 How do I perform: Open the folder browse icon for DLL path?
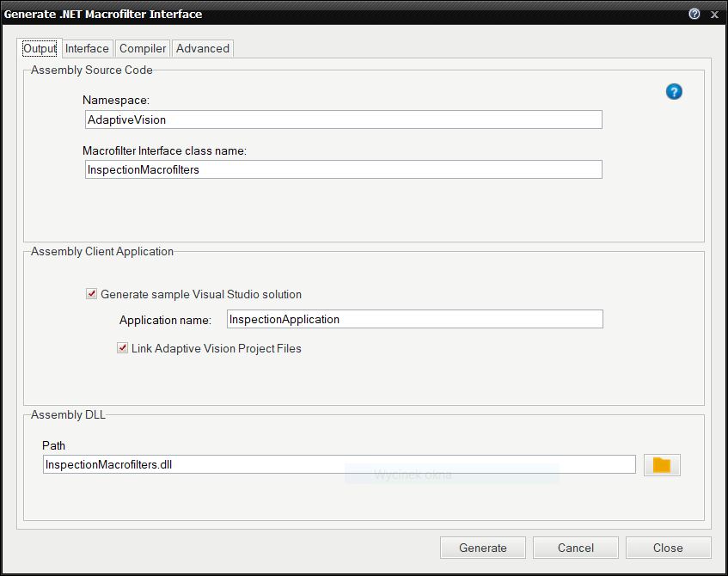(x=661, y=465)
